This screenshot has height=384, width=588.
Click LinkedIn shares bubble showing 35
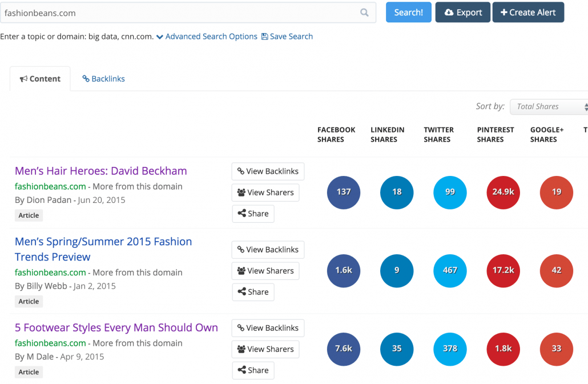tap(397, 349)
